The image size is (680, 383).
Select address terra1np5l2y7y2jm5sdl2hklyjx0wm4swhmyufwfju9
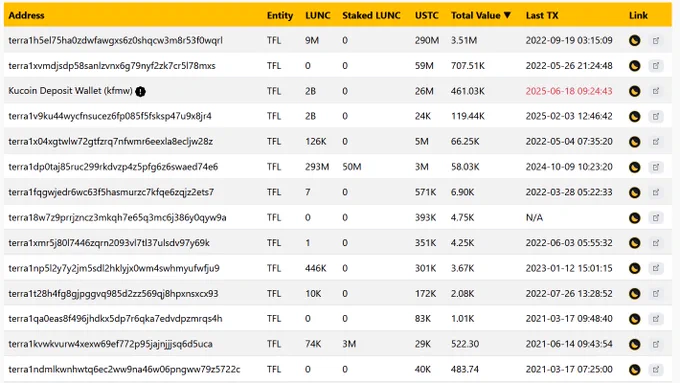pyautogui.click(x=114, y=268)
